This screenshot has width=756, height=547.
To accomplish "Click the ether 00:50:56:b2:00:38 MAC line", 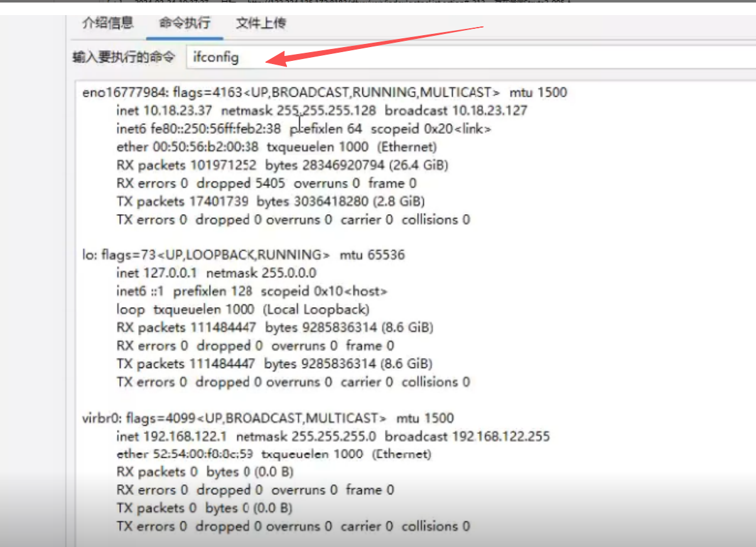I will 276,148.
